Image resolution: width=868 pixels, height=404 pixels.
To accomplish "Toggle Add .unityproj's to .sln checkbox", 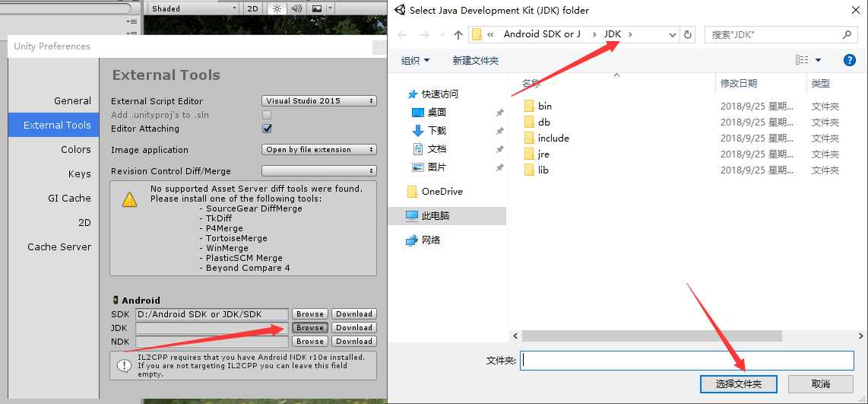I will pyautogui.click(x=267, y=115).
